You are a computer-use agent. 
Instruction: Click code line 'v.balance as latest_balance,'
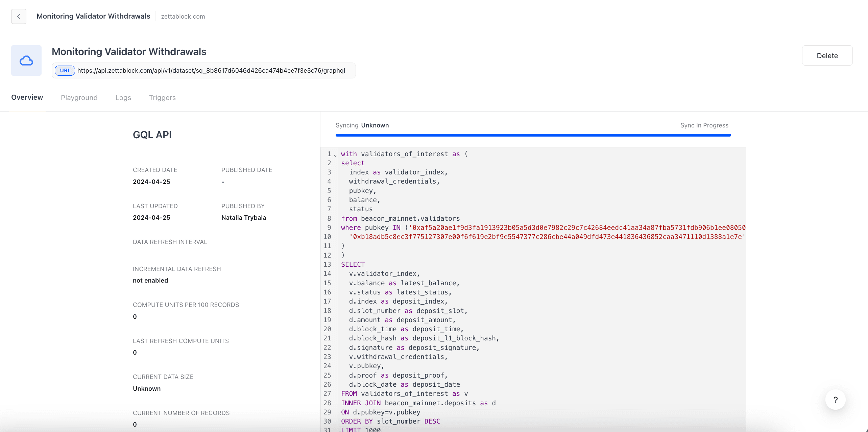tap(404, 283)
